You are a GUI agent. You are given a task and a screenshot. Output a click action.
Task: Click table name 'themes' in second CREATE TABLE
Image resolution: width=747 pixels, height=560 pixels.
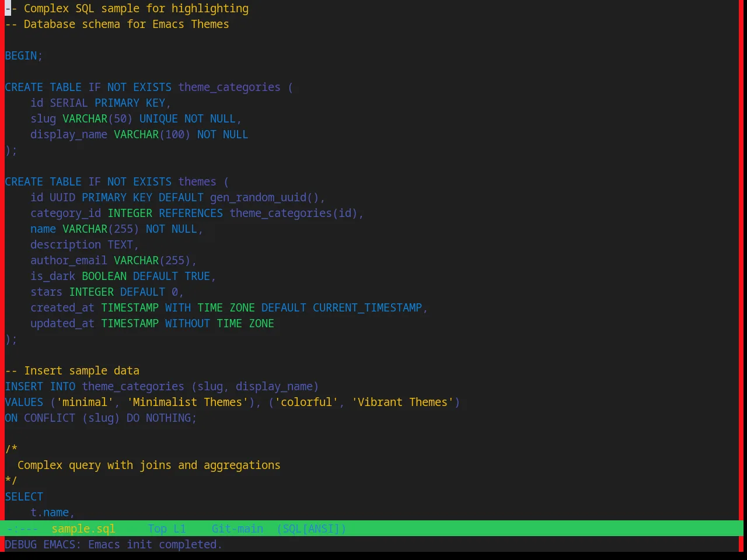click(x=197, y=182)
